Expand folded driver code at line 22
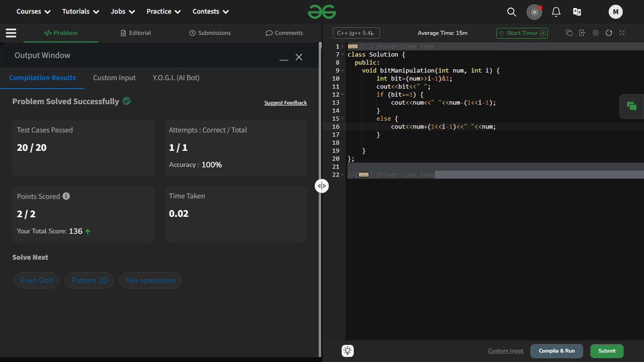 click(x=342, y=175)
